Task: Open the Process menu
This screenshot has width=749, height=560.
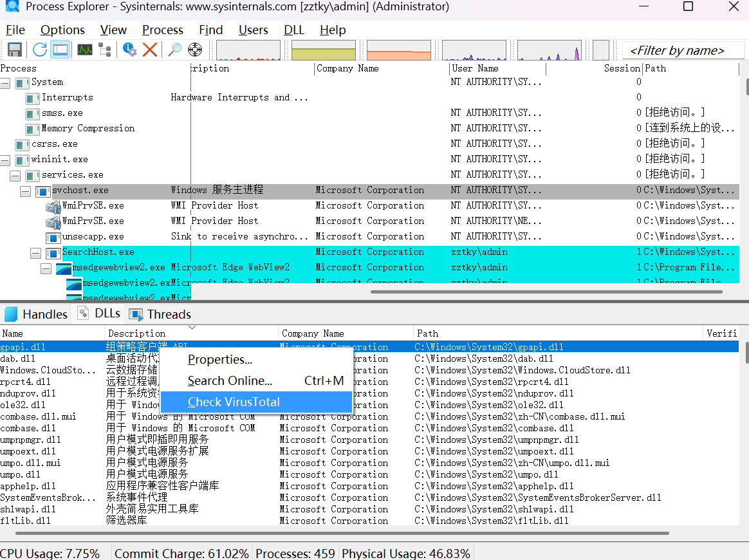Action: tap(162, 30)
